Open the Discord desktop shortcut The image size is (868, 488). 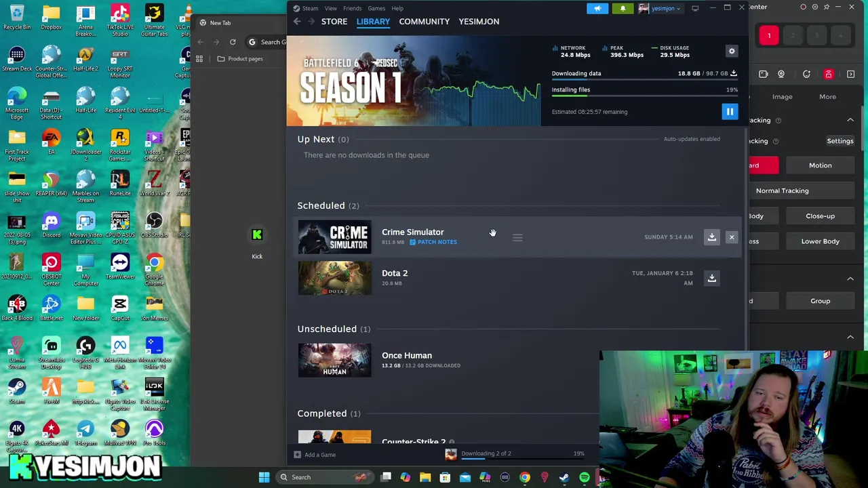51,225
